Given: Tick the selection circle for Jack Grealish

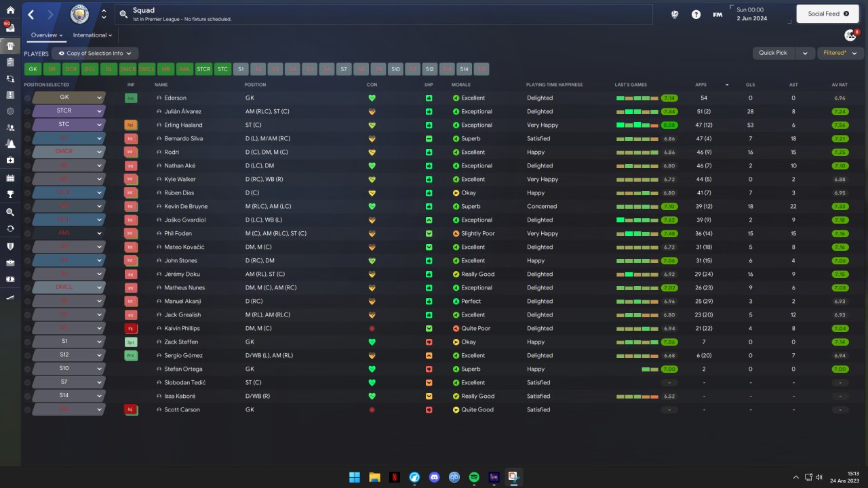Looking at the screenshot, I should click(x=27, y=315).
